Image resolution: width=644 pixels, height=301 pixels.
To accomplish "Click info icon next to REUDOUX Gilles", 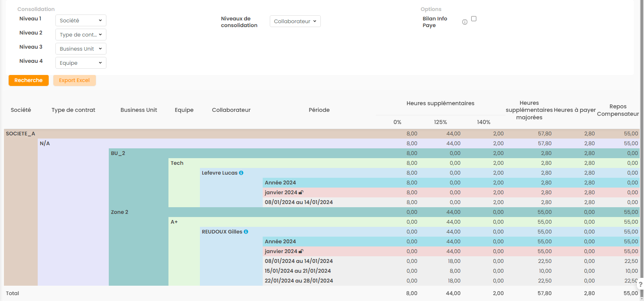I will point(246,232).
